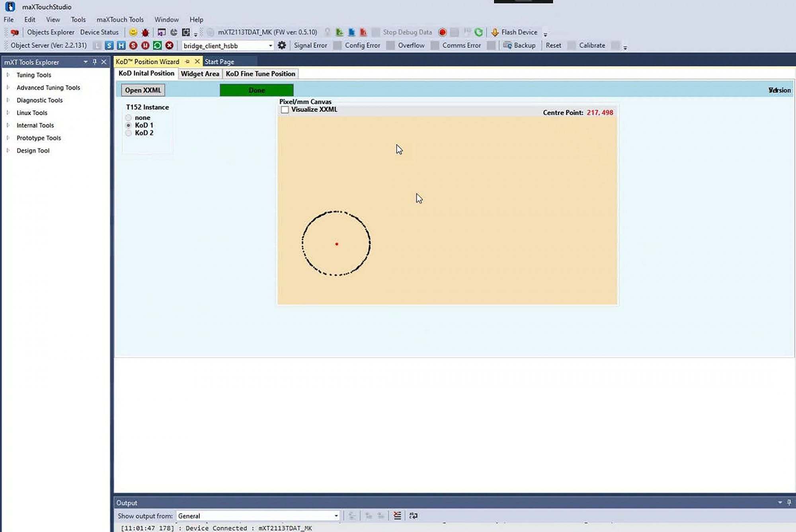Click the purple window icon beside the bug
The width and height of the screenshot is (796, 532).
(x=161, y=32)
